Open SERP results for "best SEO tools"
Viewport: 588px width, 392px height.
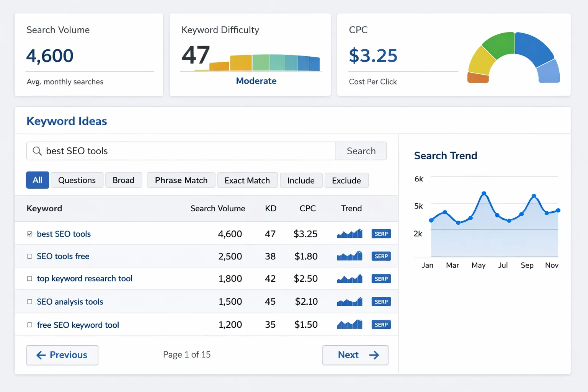coord(381,234)
